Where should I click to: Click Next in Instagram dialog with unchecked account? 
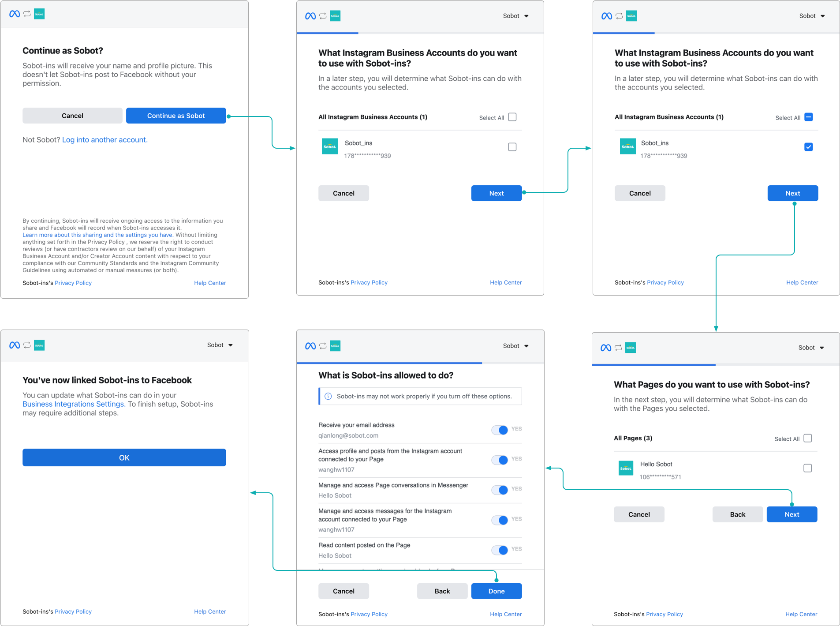[x=497, y=193]
